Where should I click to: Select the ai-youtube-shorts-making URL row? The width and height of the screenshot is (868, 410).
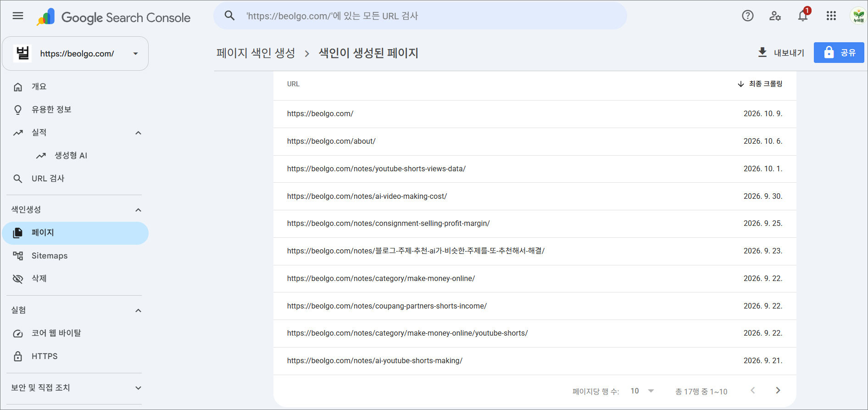(534, 361)
